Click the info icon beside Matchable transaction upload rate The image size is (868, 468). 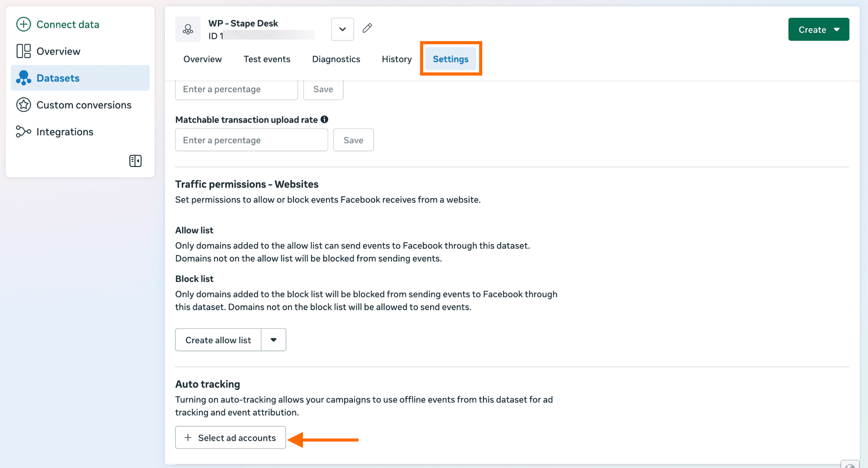pyautogui.click(x=325, y=119)
